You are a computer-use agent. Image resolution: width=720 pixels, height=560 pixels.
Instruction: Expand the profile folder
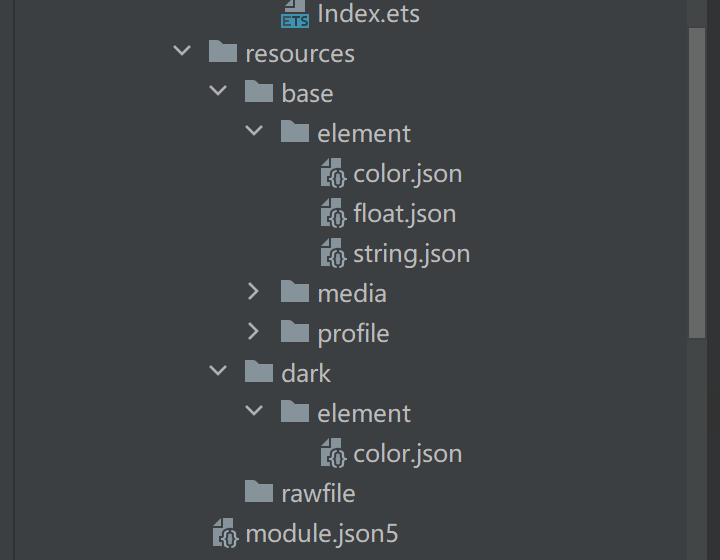click(254, 332)
